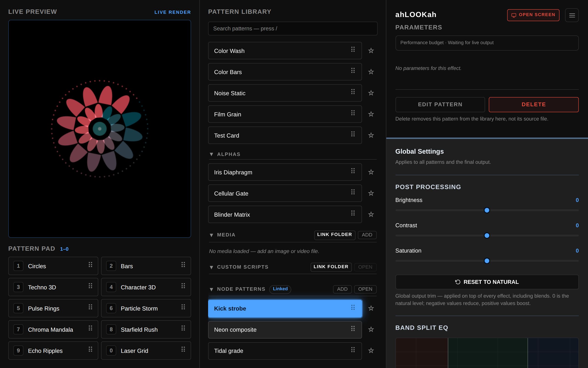Click drag handle of Cellular Gate
Viewport: 588px width, 368px height.
pyautogui.click(x=353, y=192)
